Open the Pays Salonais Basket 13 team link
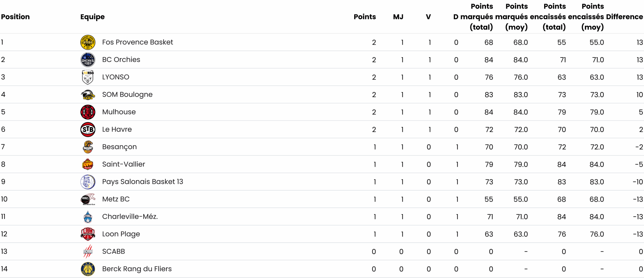 [142, 182]
